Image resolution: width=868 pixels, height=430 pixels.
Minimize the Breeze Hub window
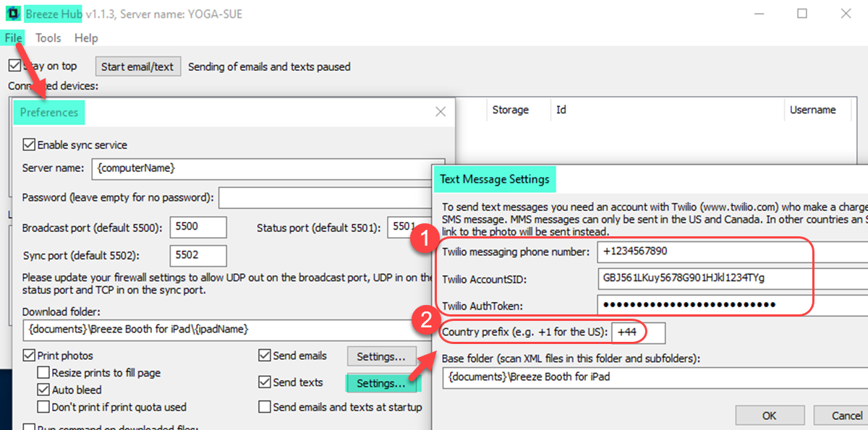click(759, 14)
